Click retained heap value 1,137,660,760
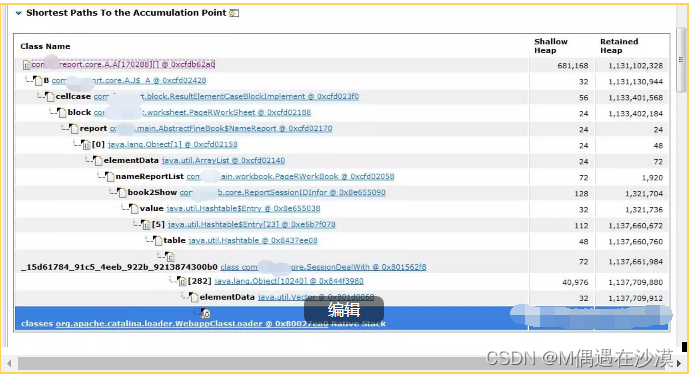 pos(635,242)
